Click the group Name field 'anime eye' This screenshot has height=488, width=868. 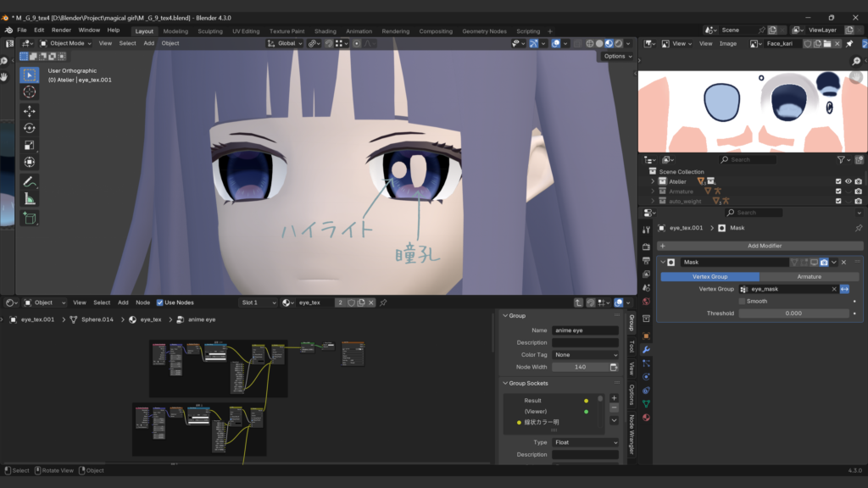(x=585, y=330)
